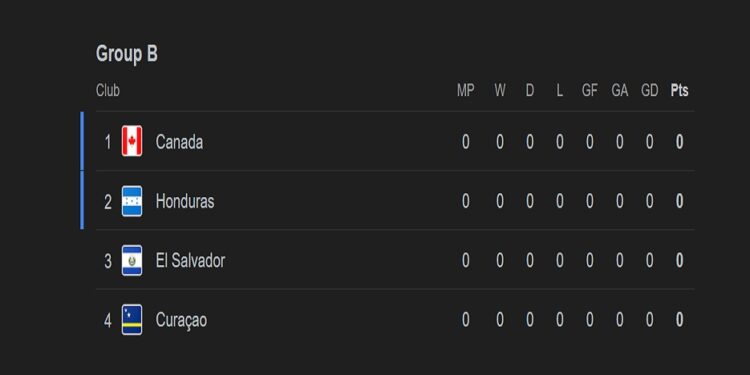This screenshot has width=750, height=375.
Task: Click Curaçao's matches played value
Action: [x=465, y=320]
